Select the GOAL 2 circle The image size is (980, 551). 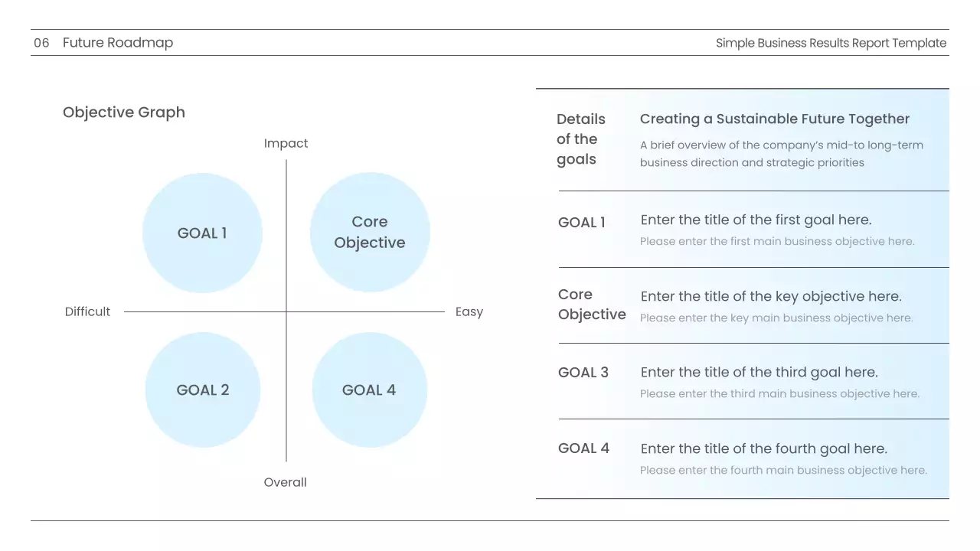(x=203, y=390)
